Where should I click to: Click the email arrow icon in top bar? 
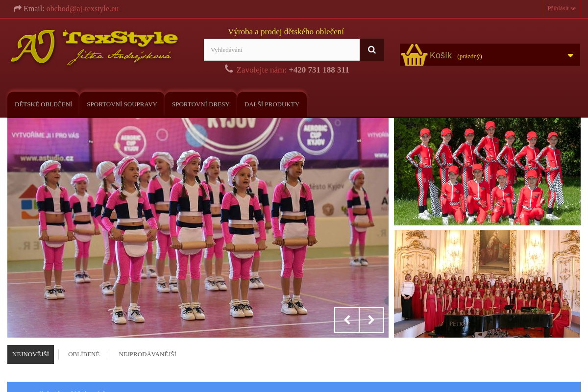click(x=18, y=8)
